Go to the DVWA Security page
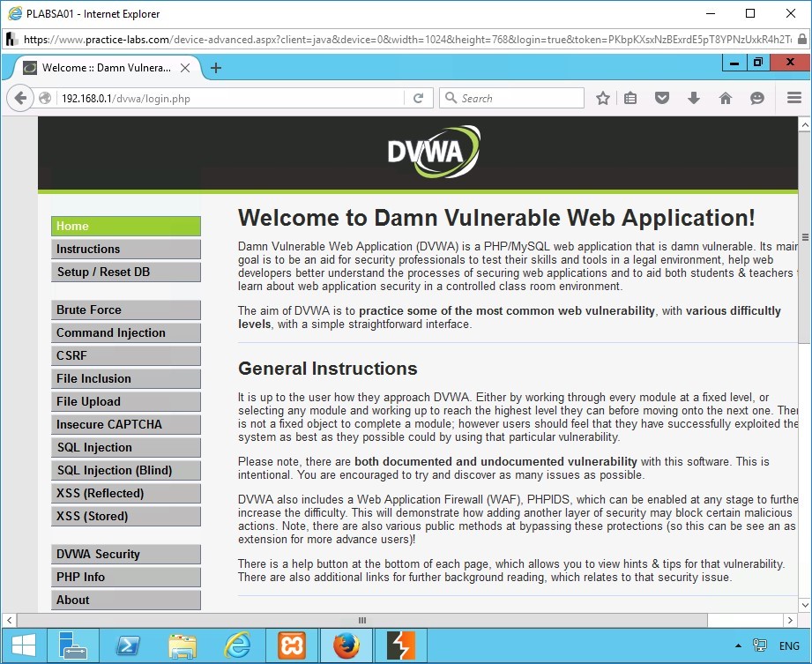This screenshot has width=812, height=664. 125,554
